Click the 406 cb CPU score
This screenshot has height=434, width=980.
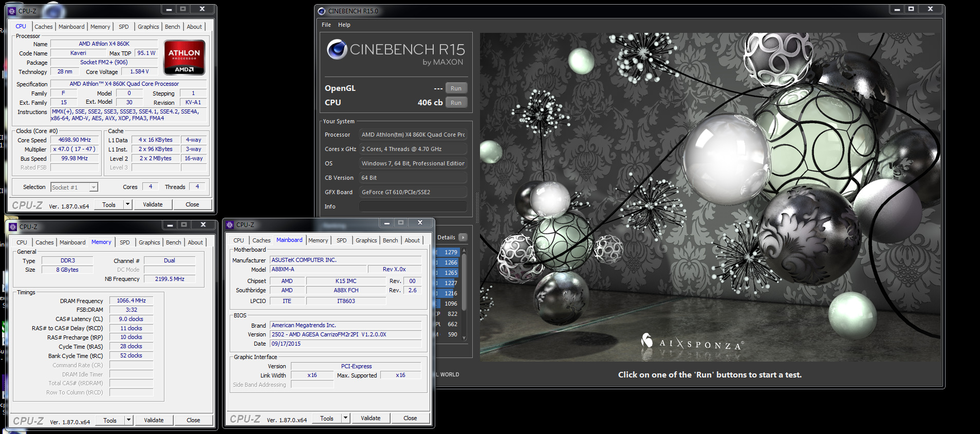click(x=430, y=103)
